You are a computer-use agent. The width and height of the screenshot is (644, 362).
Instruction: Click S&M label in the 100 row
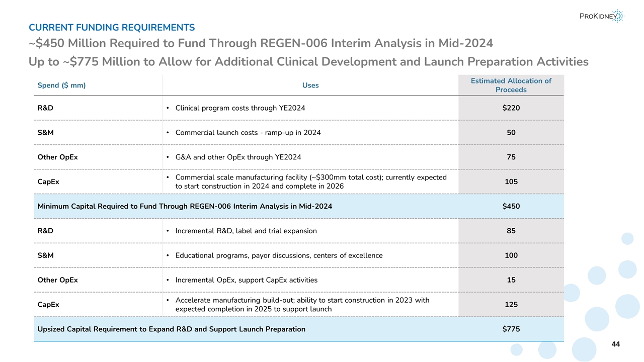(x=46, y=255)
